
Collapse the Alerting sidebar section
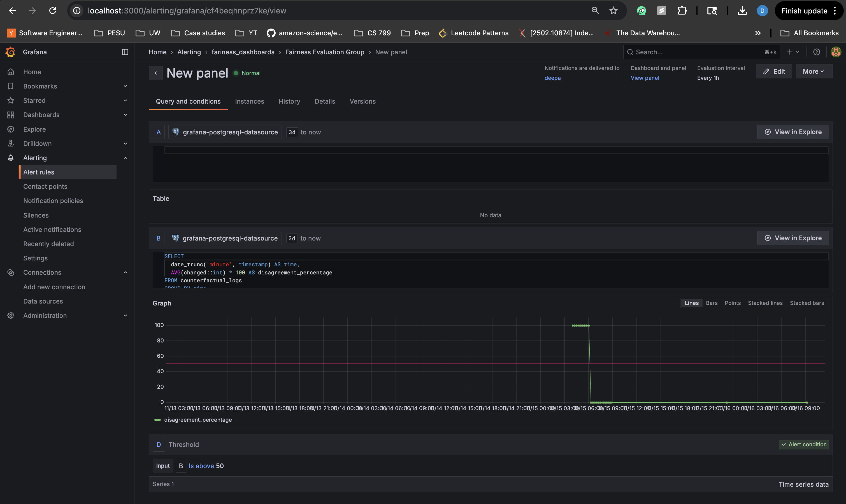[x=125, y=158]
